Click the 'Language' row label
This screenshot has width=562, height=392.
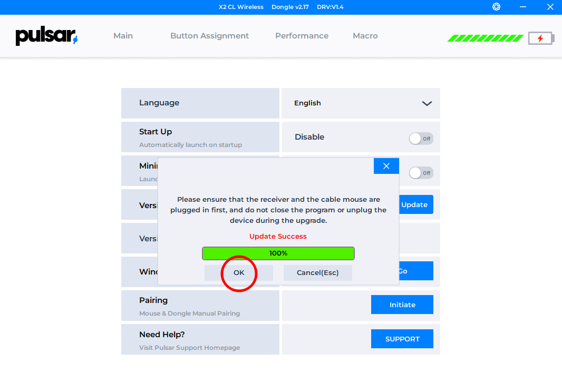point(159,103)
